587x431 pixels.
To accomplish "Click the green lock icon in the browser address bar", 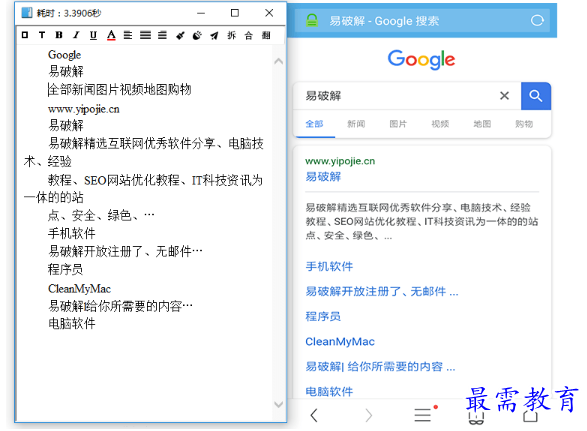I will pos(312,20).
